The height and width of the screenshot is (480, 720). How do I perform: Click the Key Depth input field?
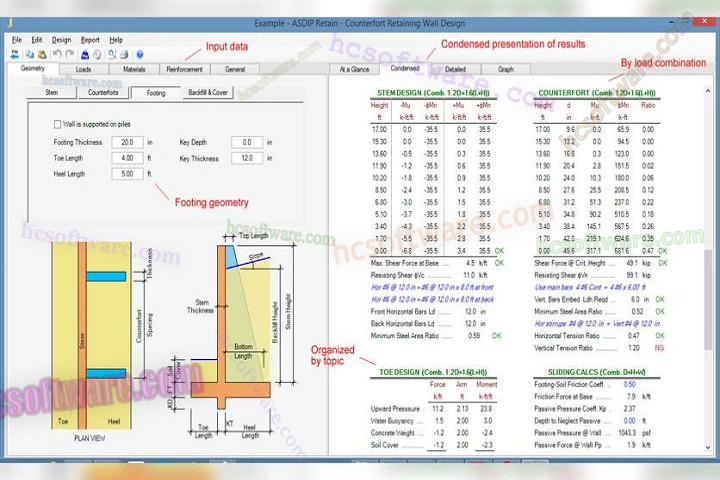click(247, 142)
